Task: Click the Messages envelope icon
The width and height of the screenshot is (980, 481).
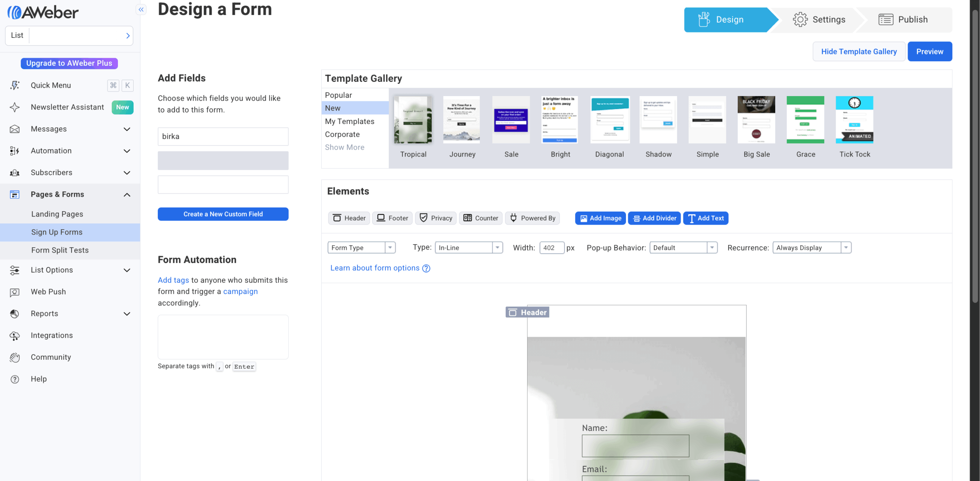Action: 15,129
